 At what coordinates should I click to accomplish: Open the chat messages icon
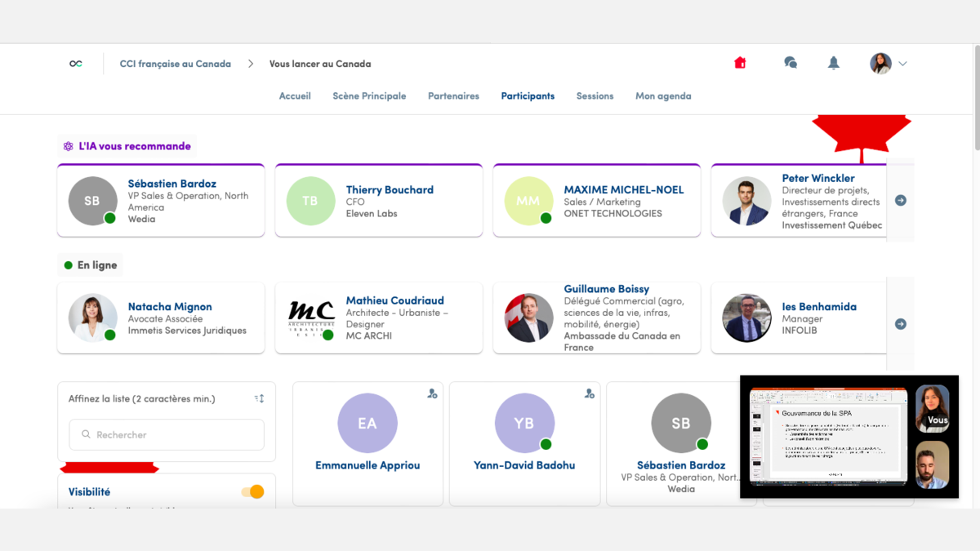[790, 63]
